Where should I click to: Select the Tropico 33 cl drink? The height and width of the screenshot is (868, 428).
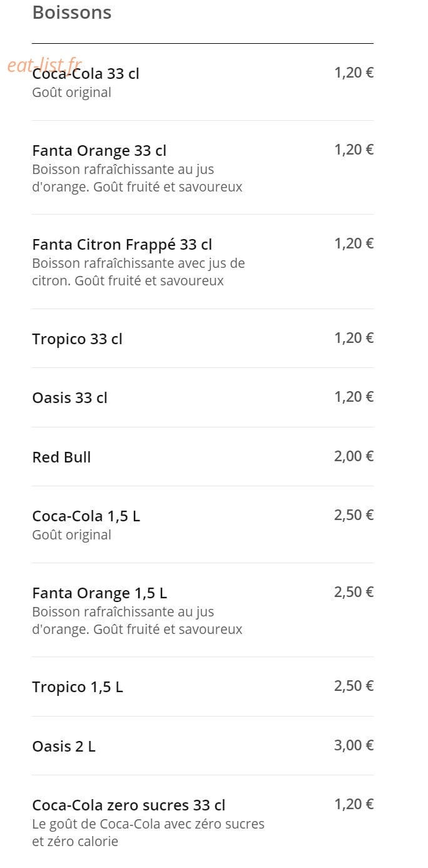coord(203,339)
